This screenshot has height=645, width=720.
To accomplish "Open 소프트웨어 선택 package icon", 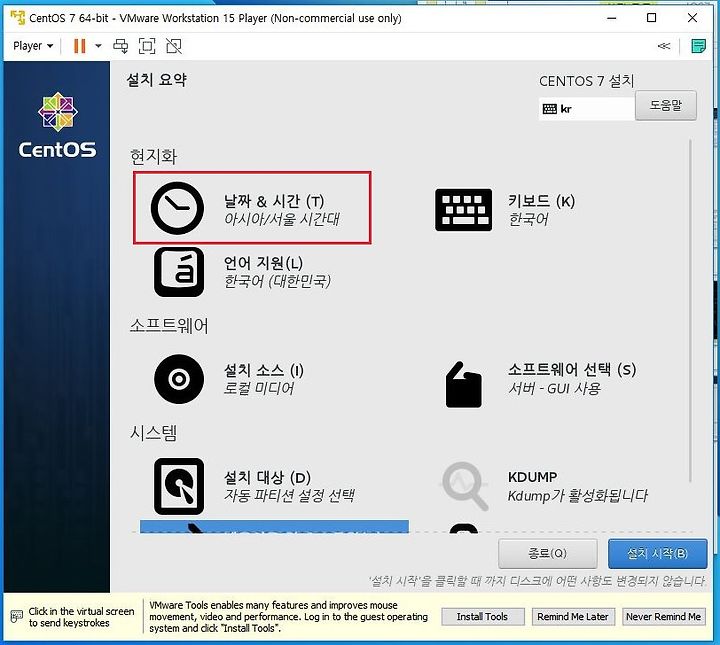I will (464, 385).
